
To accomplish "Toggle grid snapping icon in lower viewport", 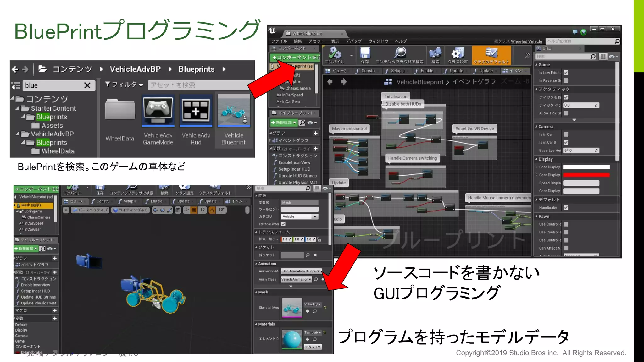I will [194, 210].
